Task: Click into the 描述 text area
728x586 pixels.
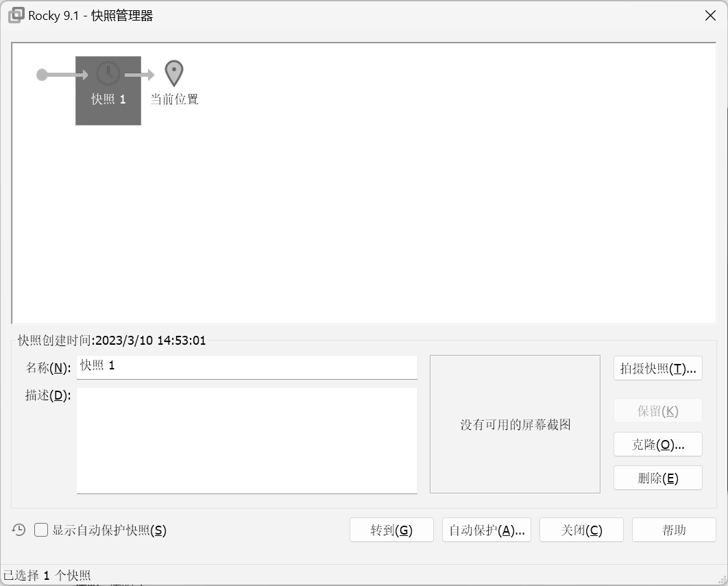Action: (247, 440)
